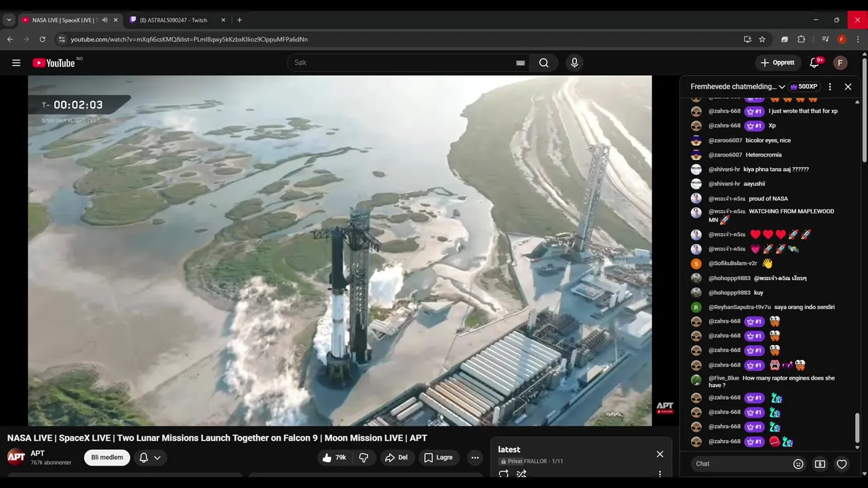The height and width of the screenshot is (488, 868).
Task: Click the page vertical scrollbar
Action: (865, 108)
